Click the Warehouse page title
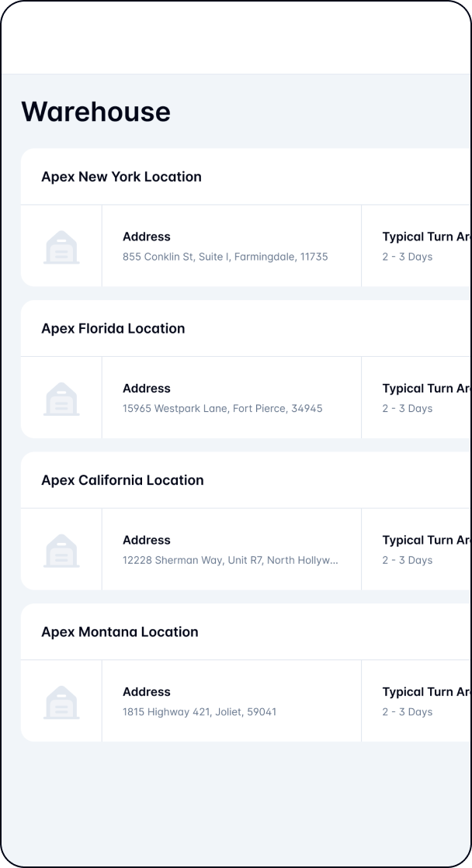Image resolution: width=472 pixels, height=868 pixels. (96, 112)
